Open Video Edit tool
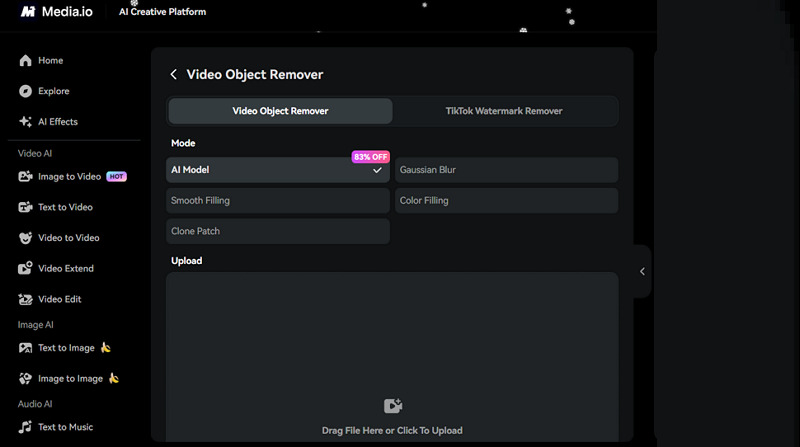800x447 pixels. [59, 299]
